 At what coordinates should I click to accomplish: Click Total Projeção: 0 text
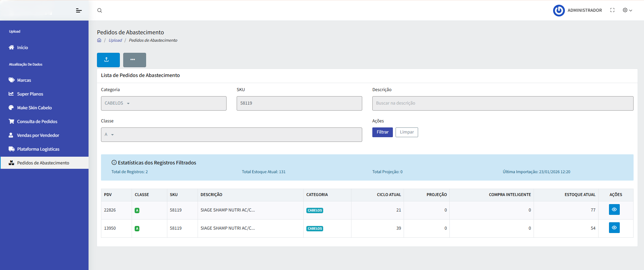click(387, 172)
